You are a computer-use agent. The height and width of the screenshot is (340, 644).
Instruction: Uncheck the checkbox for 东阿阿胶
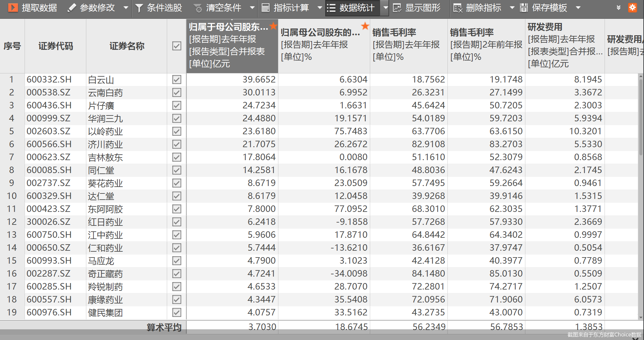click(x=177, y=209)
